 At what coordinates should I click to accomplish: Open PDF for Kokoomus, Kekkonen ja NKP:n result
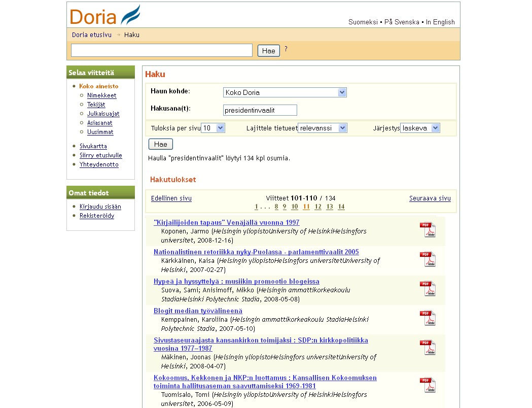pyautogui.click(x=428, y=385)
